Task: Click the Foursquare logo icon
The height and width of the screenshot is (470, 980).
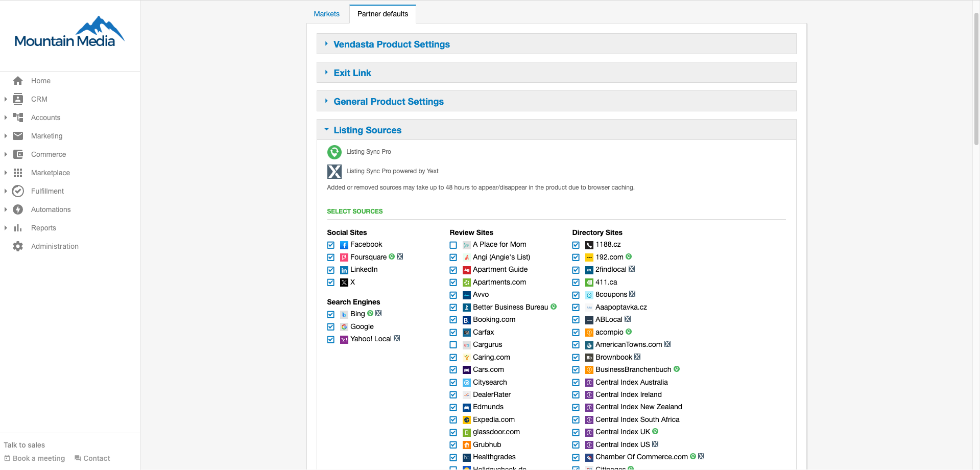Action: (x=344, y=257)
